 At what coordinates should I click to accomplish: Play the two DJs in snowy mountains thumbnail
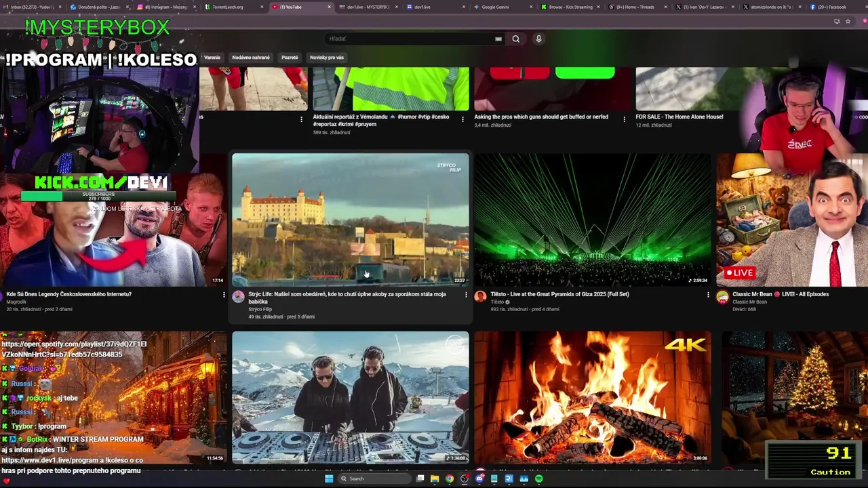pyautogui.click(x=351, y=397)
